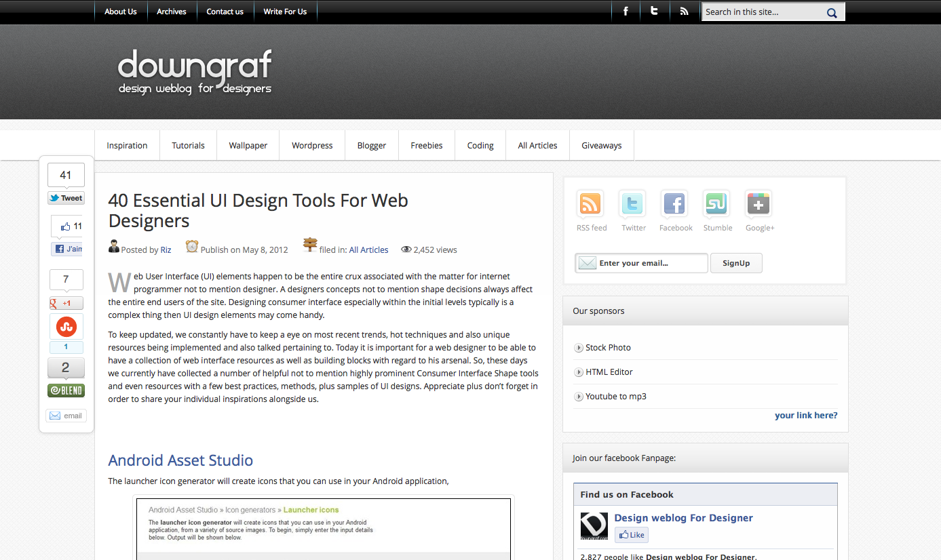Open the RSS icon in top bar
Image resolution: width=941 pixels, height=560 pixels.
coord(684,12)
